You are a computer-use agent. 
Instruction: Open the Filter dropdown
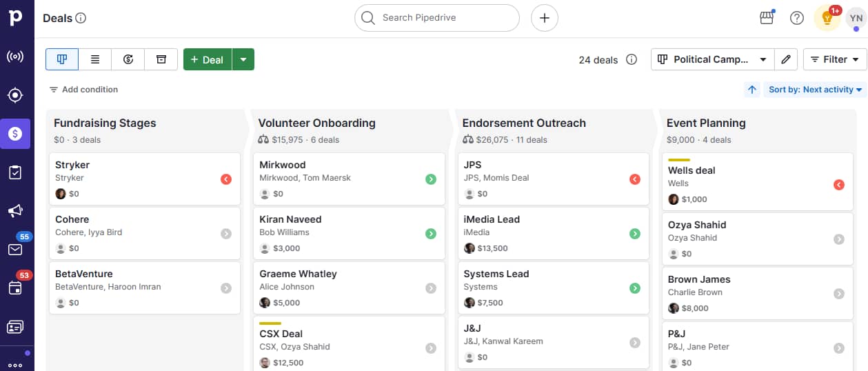point(835,59)
